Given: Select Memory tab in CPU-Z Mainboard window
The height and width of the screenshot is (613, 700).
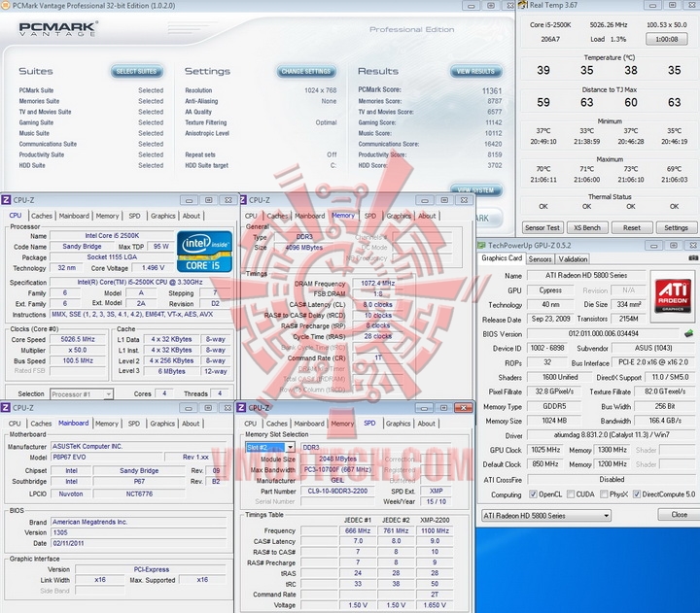Looking at the screenshot, I should (x=107, y=424).
